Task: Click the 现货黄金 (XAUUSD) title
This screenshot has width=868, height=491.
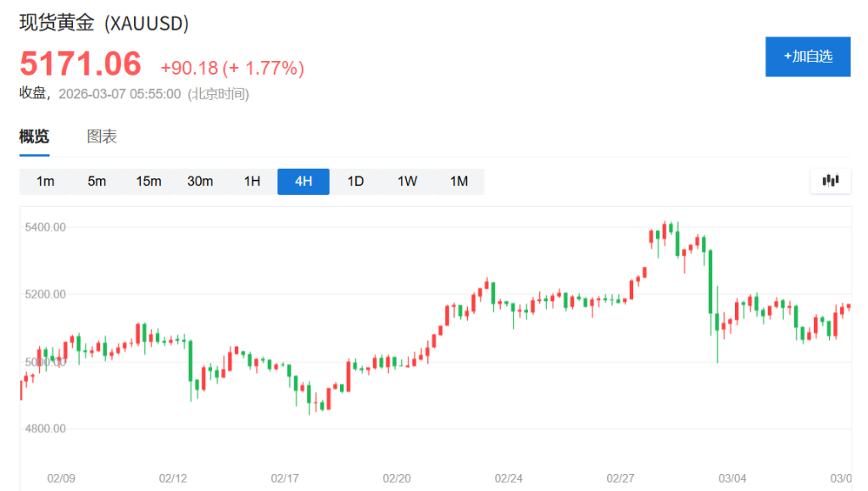Action: click(104, 24)
